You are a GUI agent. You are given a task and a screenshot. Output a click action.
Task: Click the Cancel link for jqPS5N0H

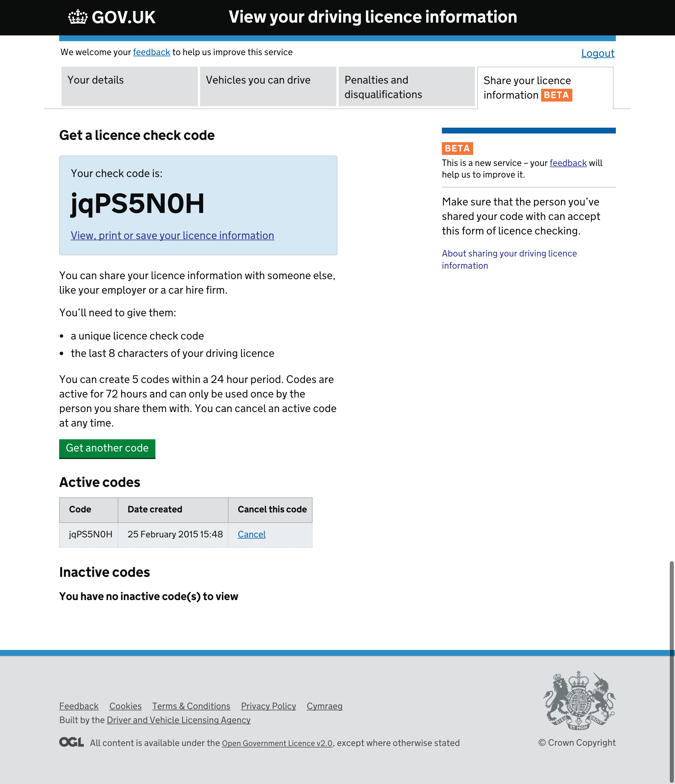pyautogui.click(x=251, y=534)
